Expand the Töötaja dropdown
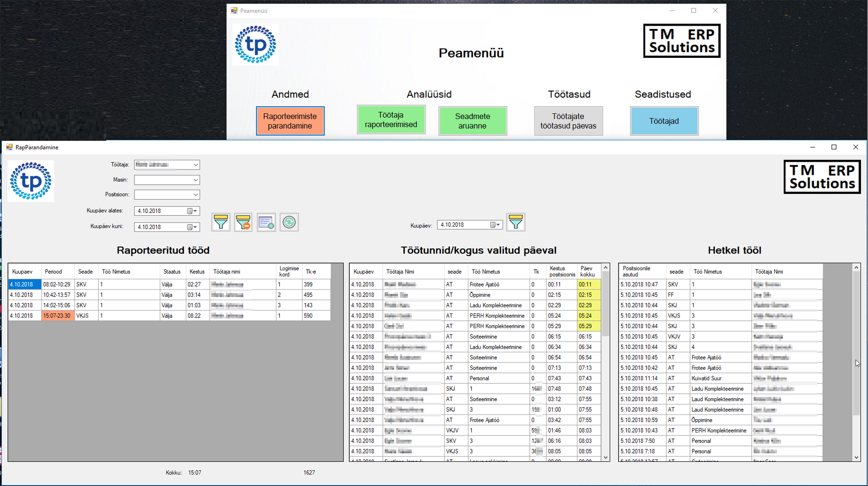This screenshot has width=868, height=486. [196, 165]
